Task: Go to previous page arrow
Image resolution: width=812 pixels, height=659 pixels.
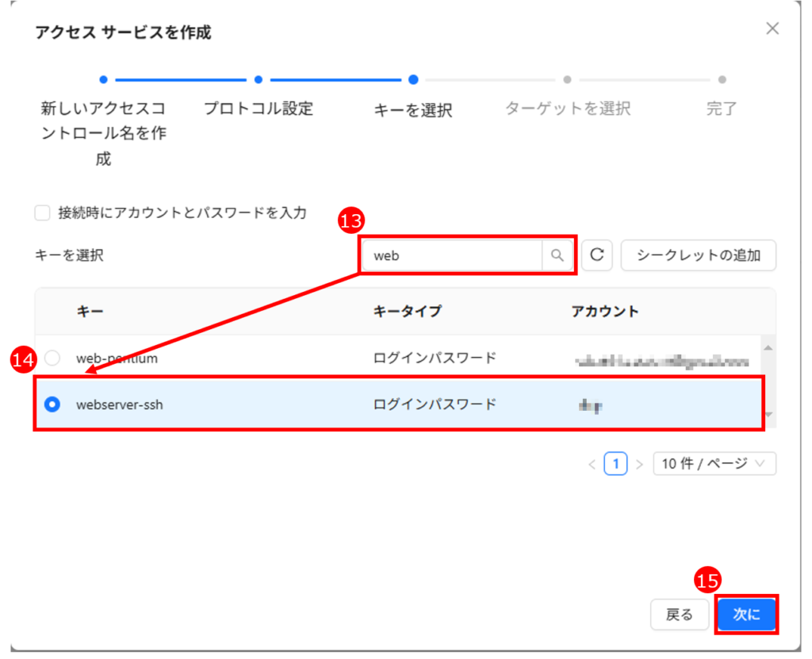Action: pyautogui.click(x=592, y=465)
